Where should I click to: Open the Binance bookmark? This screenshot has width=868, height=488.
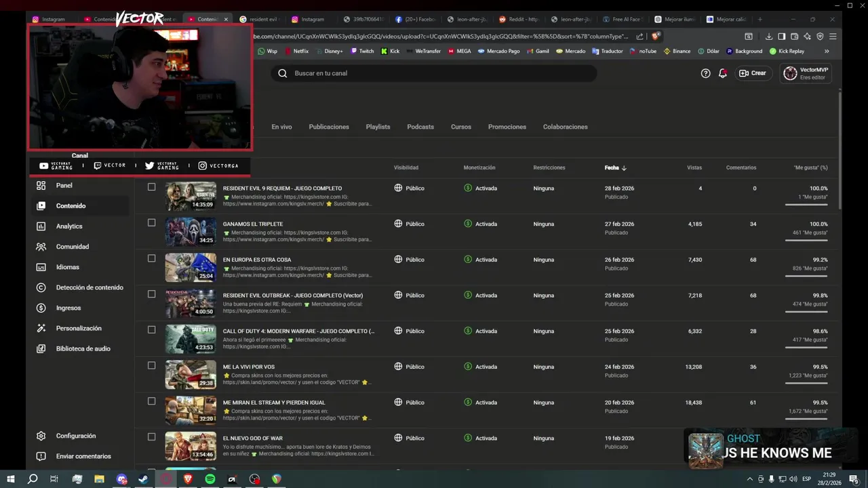(x=677, y=51)
